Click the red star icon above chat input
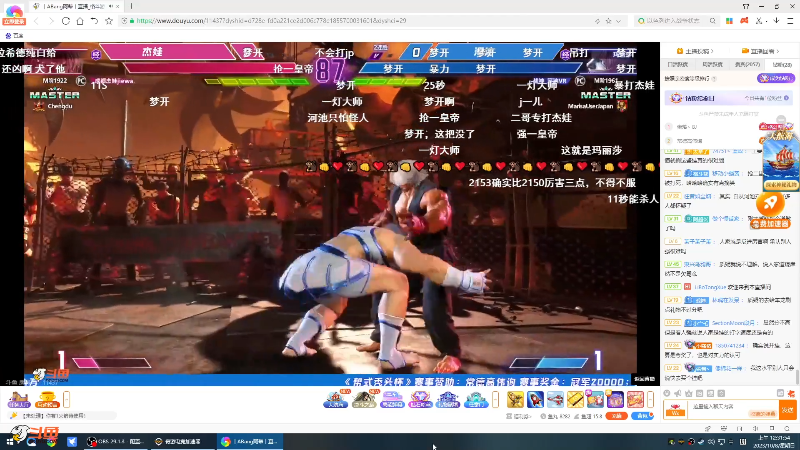The image size is (800, 450). [791, 393]
